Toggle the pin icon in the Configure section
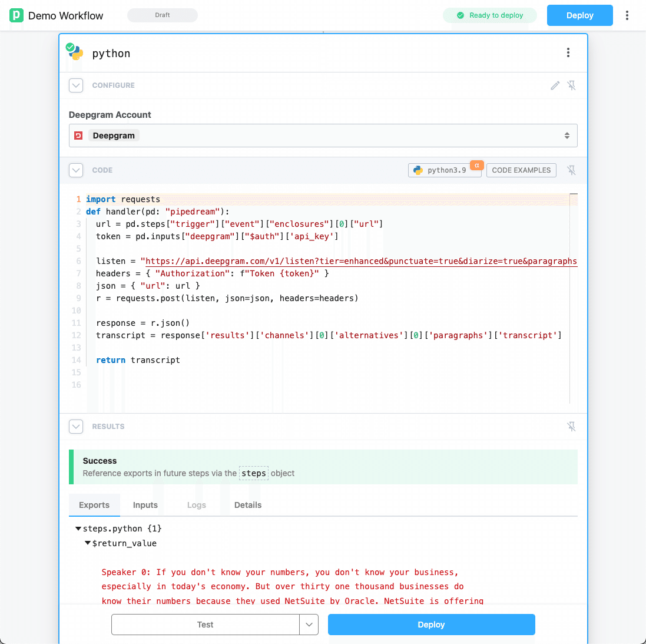 point(571,85)
